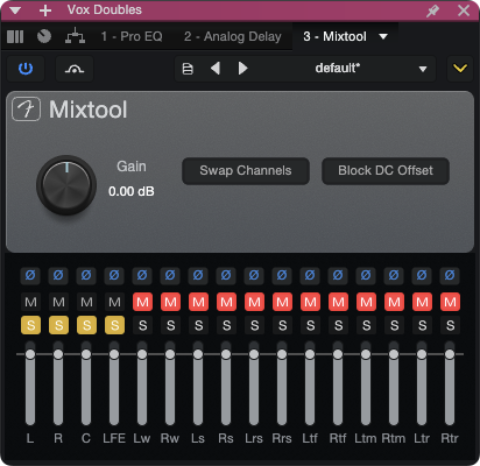
Task: Add an insert with plus icon
Action: 45,11
